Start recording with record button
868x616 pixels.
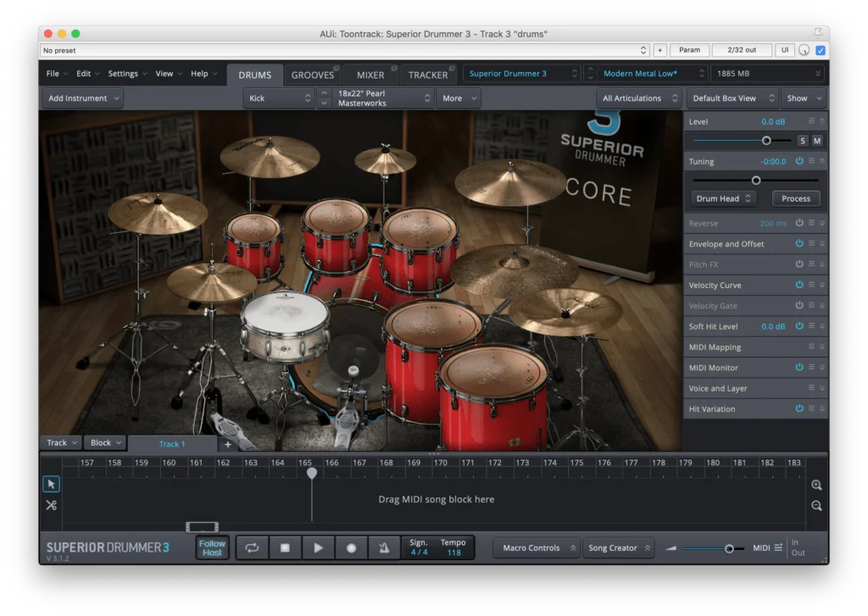coord(351,548)
